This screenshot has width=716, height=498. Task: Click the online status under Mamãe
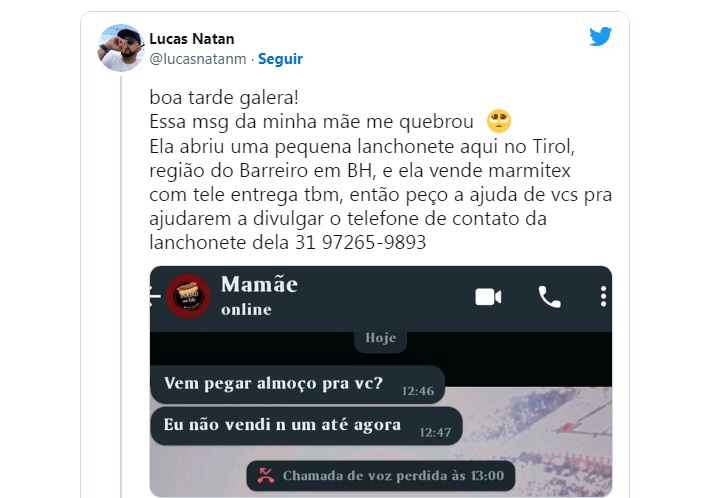[x=246, y=309]
